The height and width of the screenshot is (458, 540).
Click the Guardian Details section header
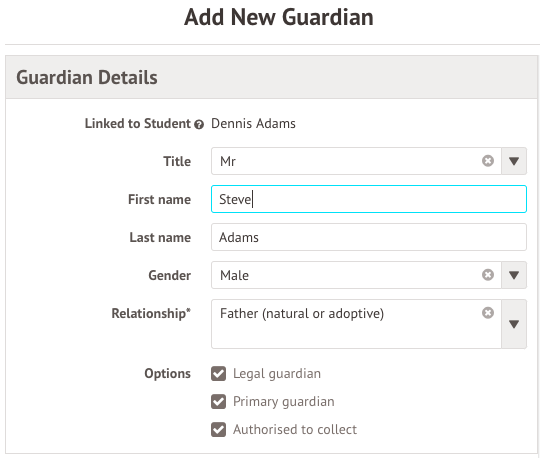click(x=271, y=77)
